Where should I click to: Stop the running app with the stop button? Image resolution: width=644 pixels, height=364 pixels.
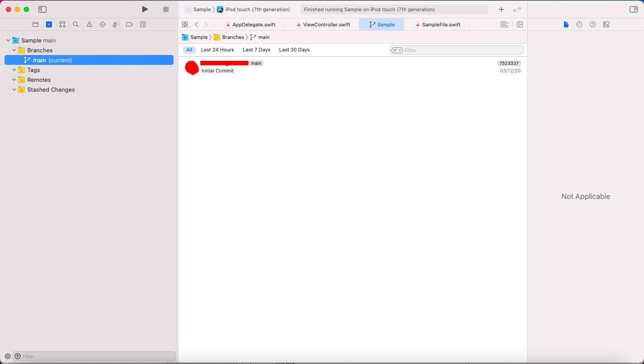pos(166,9)
